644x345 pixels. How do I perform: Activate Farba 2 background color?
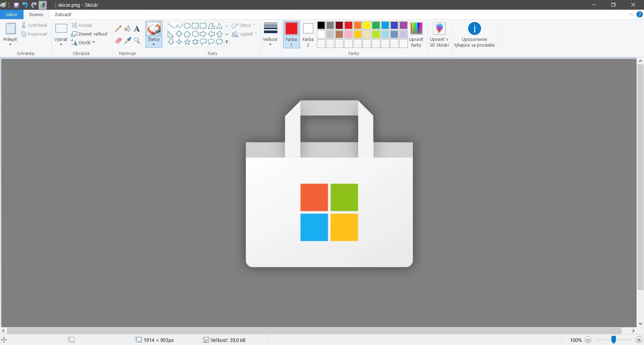[x=308, y=34]
